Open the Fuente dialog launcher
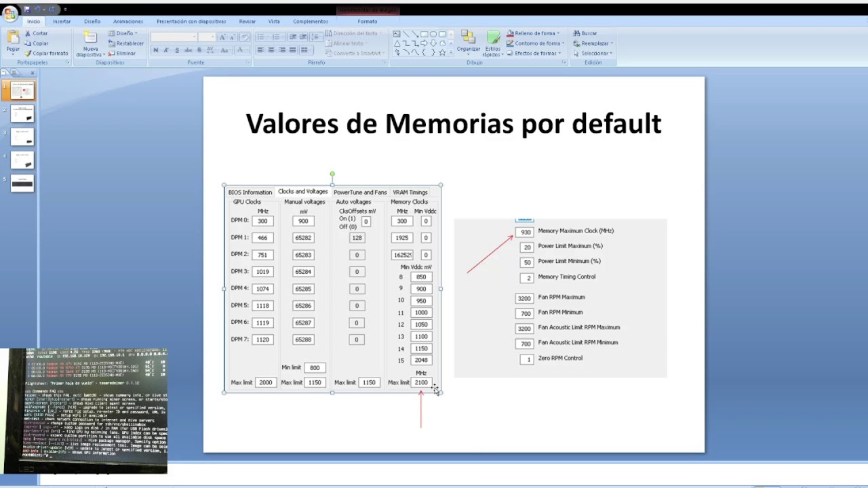Screen dimensions: 868x488 248,62
